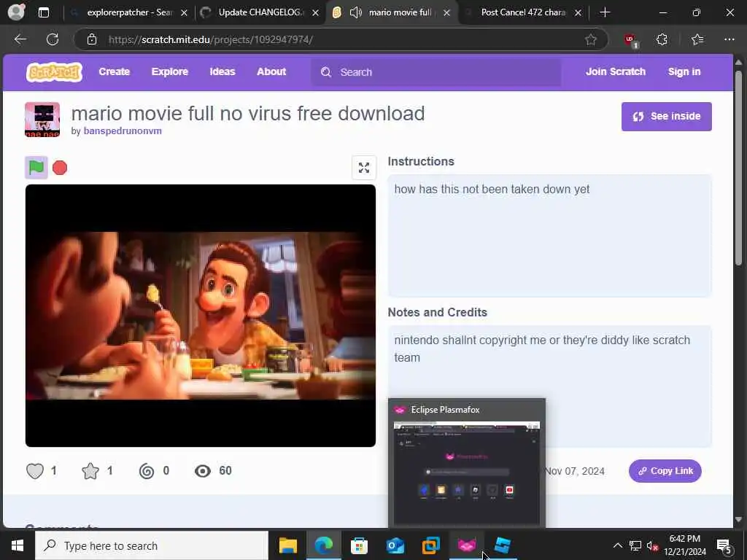Open the favorites list icon
The image size is (747, 560).
coord(697,39)
